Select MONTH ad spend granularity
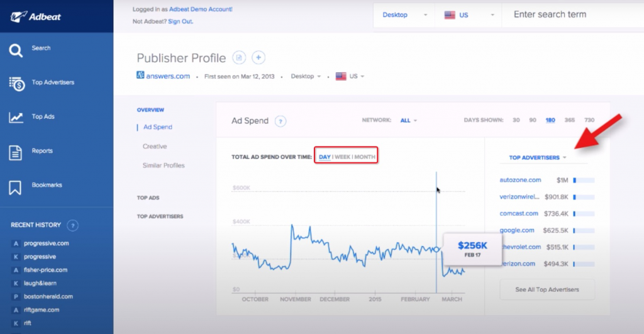The height and width of the screenshot is (334, 644). [x=365, y=157]
